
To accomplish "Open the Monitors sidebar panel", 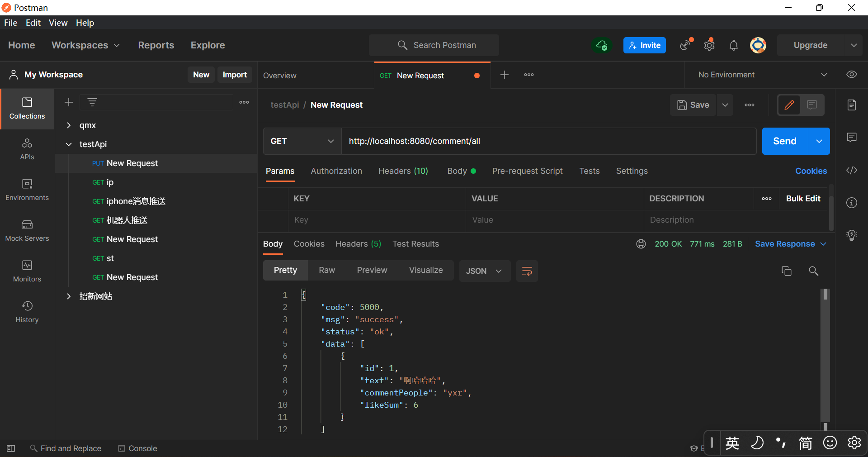I will [27, 271].
